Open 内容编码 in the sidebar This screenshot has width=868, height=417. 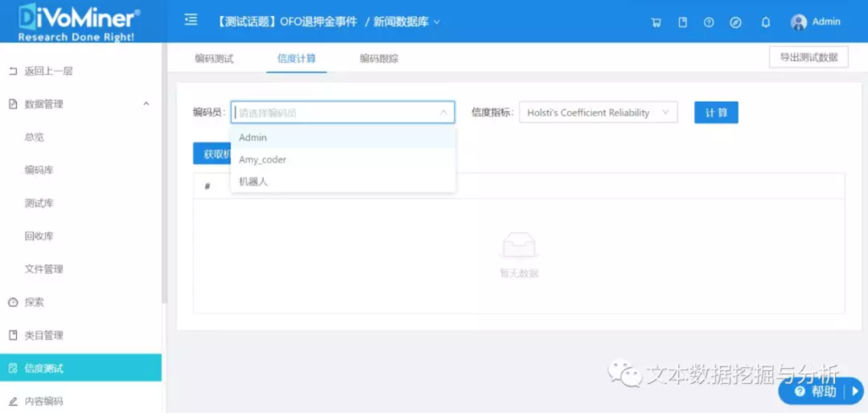tap(44, 401)
